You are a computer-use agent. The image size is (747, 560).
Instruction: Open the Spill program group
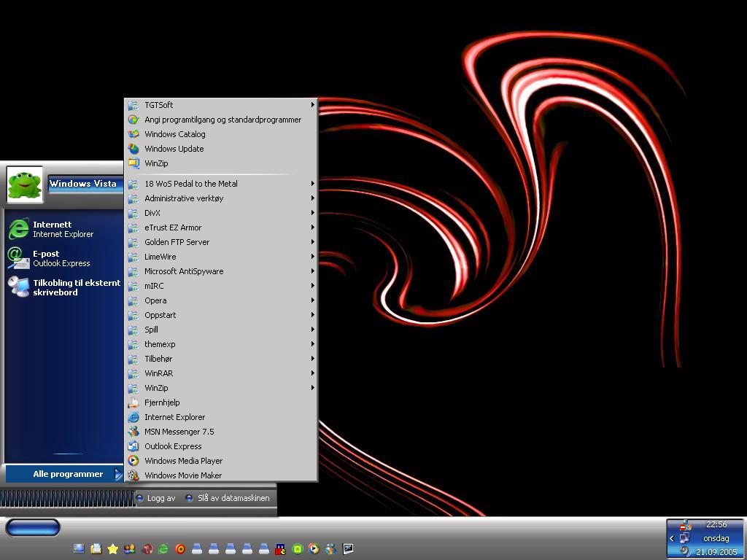(220, 330)
